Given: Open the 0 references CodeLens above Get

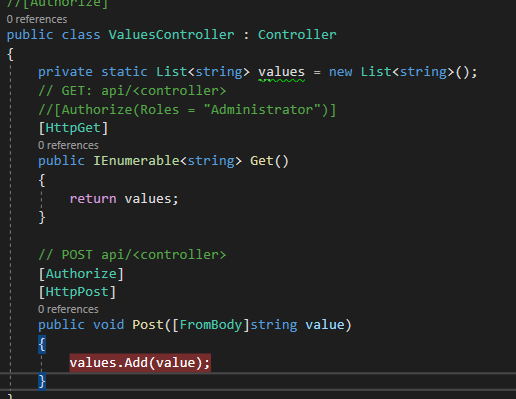Looking at the screenshot, I should (68, 145).
